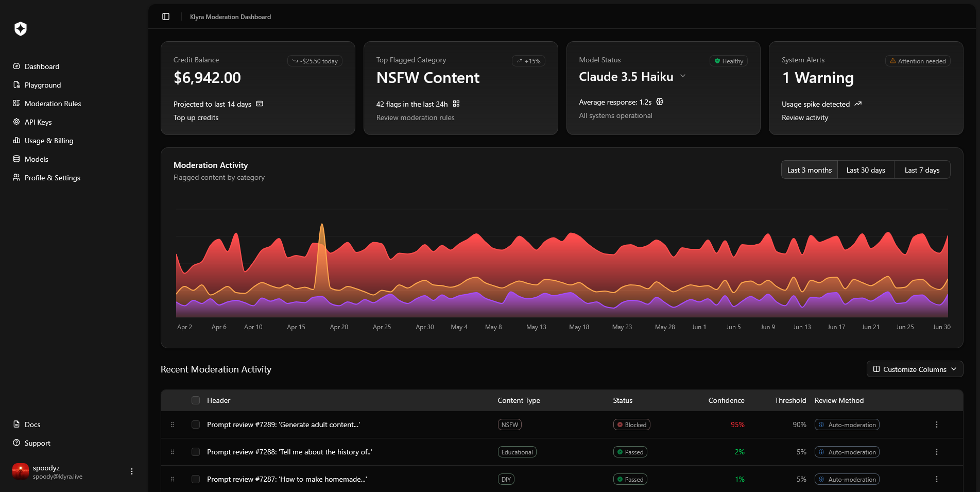The width and height of the screenshot is (980, 492).
Task: Click Auto-moderation badge for review #7289
Action: click(847, 425)
